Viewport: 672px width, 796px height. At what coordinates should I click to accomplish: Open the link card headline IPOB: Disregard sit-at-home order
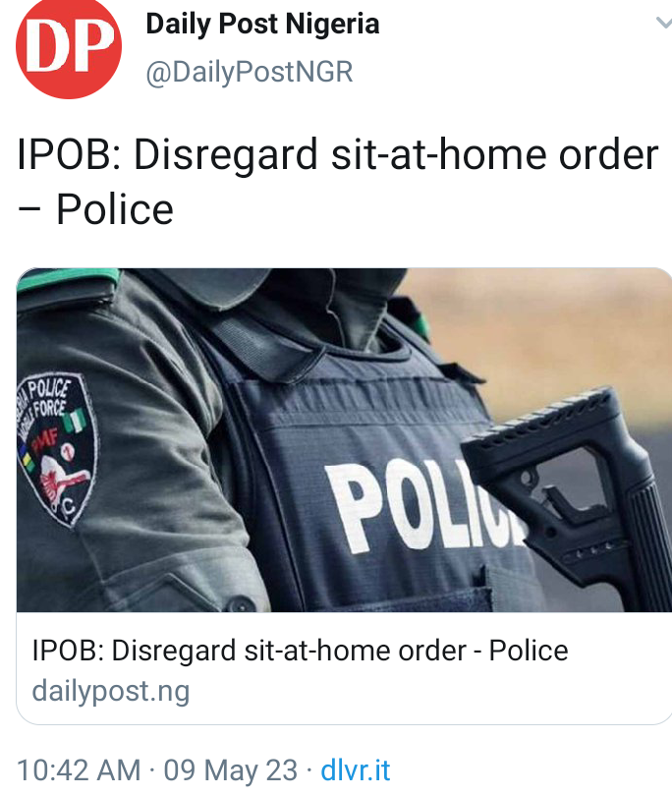click(x=300, y=651)
